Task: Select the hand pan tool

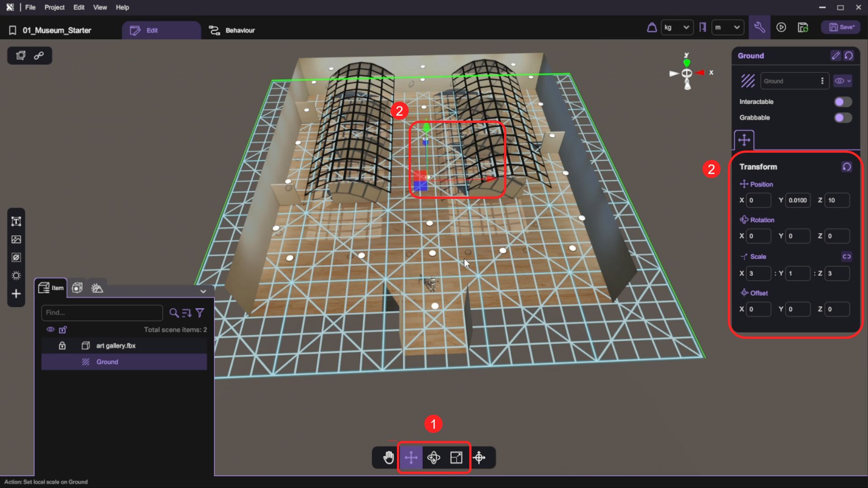Action: [388, 458]
